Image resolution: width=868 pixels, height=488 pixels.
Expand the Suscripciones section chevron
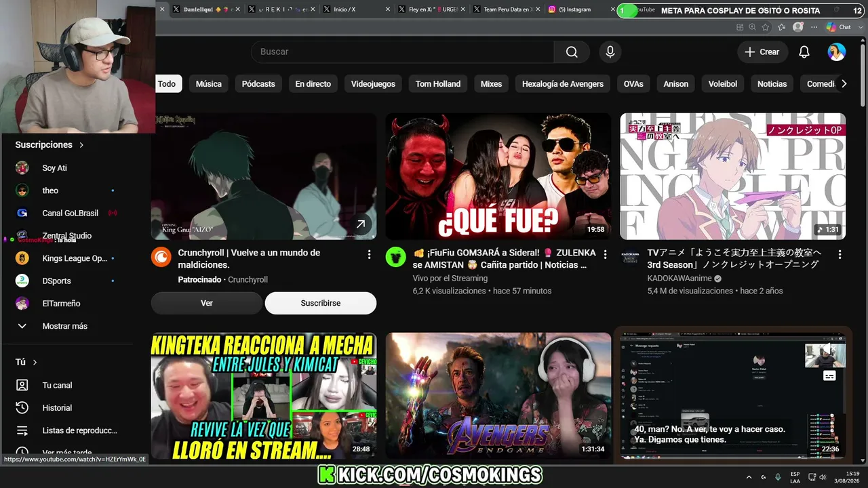(81, 145)
